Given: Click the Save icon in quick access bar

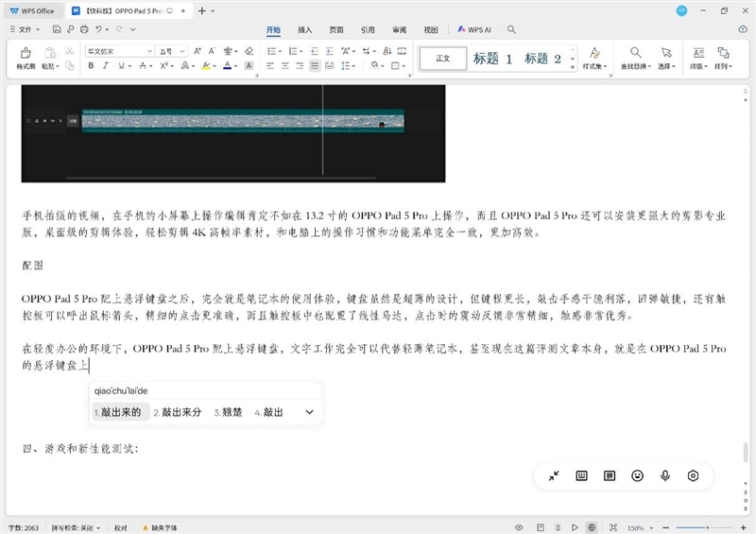Looking at the screenshot, I should pos(57,29).
